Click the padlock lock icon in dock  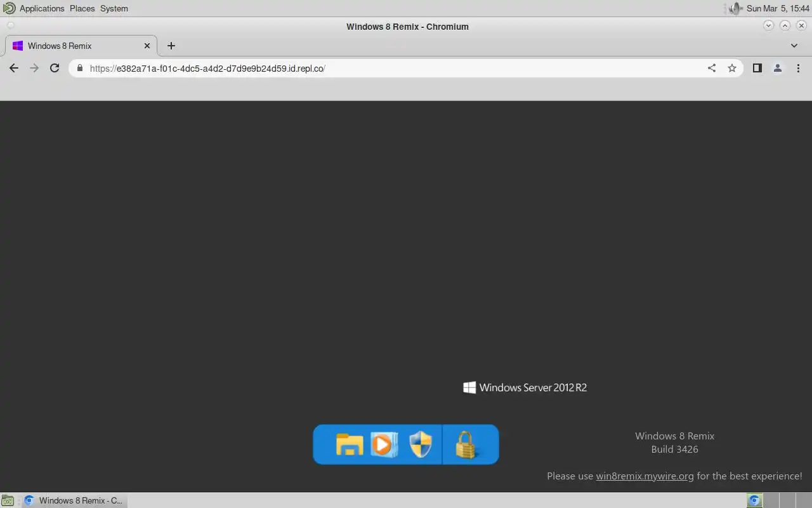(466, 444)
